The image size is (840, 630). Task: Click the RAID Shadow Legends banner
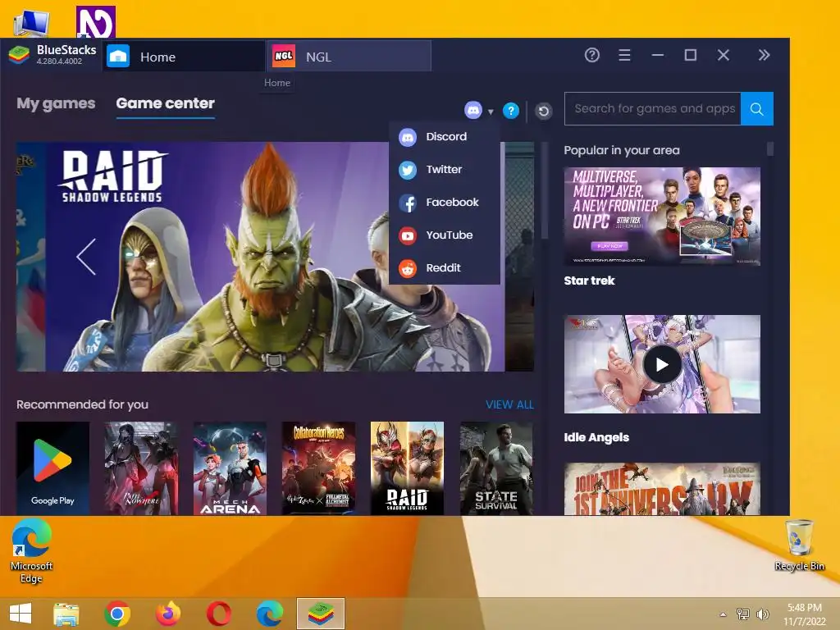click(275, 257)
